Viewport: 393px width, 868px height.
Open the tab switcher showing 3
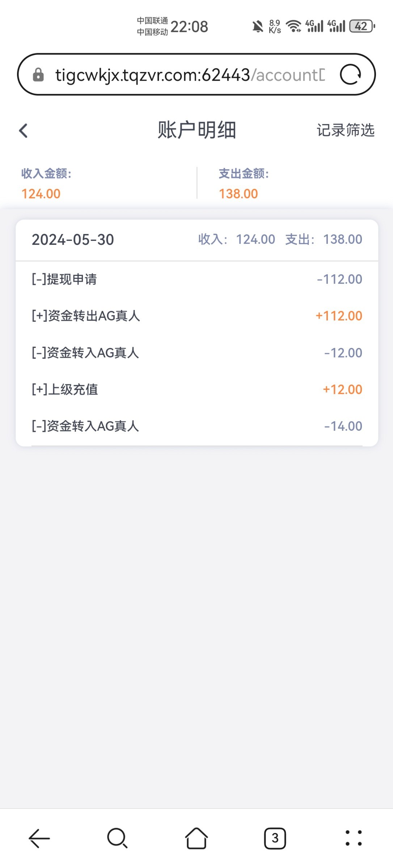click(275, 838)
